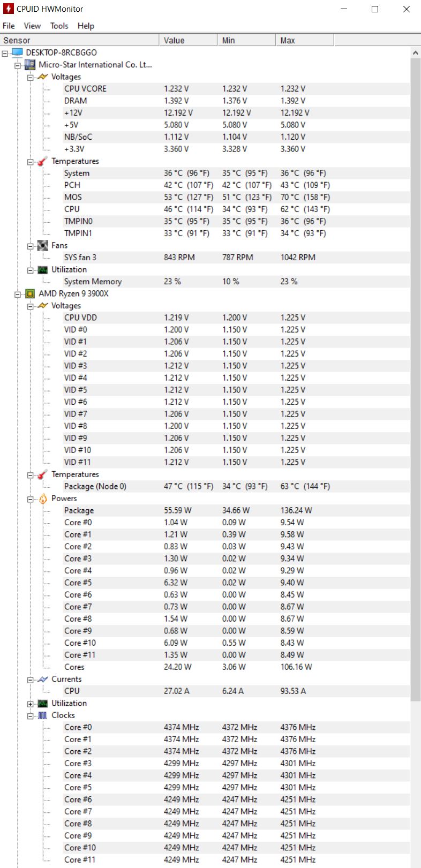Image resolution: width=421 pixels, height=868 pixels.
Task: Select the System temperature row
Action: click(x=236, y=173)
